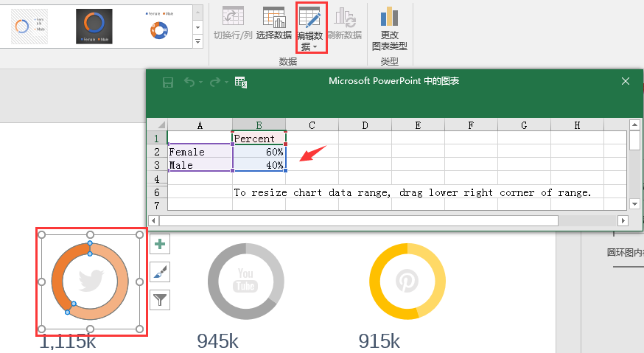
Task: Expand the chart styles gallery More arrow
Action: [x=198, y=41]
